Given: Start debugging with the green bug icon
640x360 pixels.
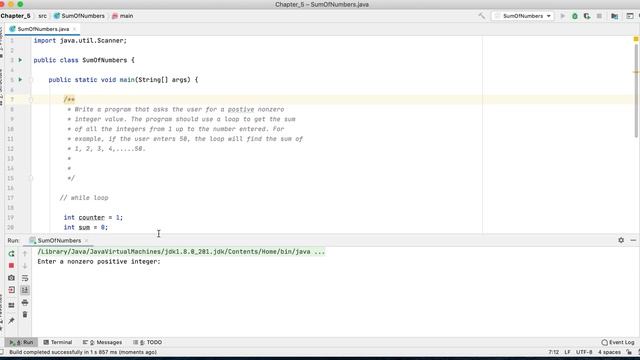Looking at the screenshot, I should pyautogui.click(x=575, y=16).
